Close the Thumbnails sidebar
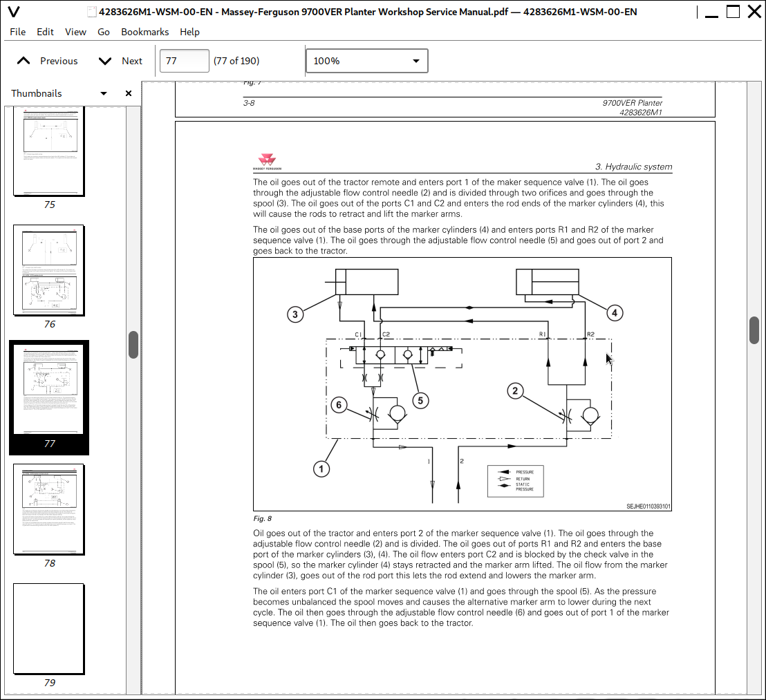Screen dimensions: 766x700 click(129, 93)
